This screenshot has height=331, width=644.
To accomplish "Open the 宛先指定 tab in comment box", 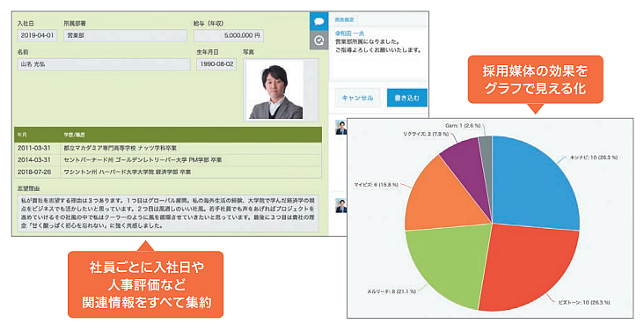I will pos(344,19).
